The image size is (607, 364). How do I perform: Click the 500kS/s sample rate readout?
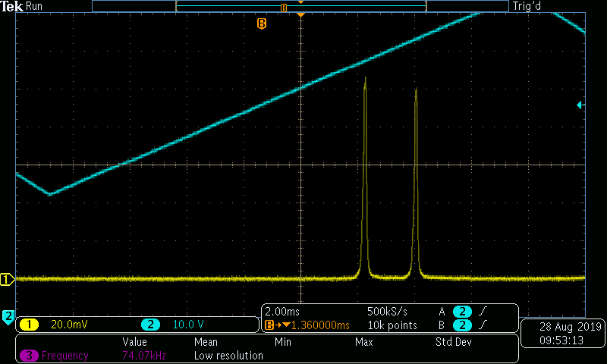coord(387,312)
